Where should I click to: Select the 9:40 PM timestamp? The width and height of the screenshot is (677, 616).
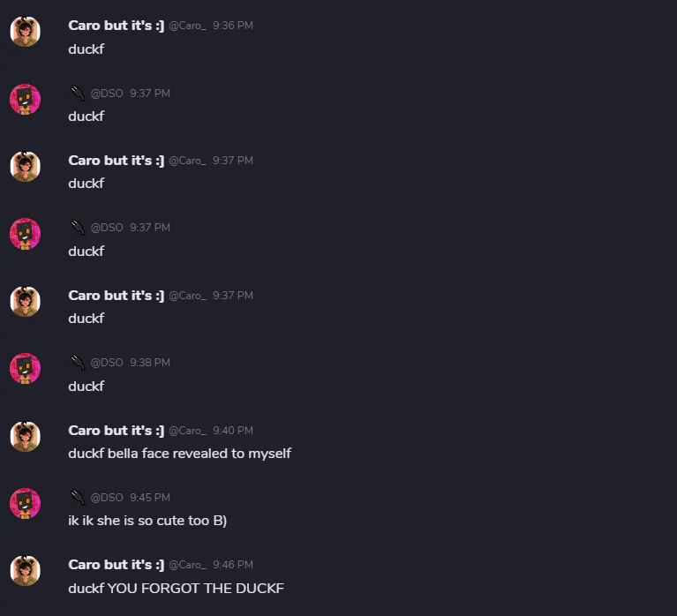point(233,431)
